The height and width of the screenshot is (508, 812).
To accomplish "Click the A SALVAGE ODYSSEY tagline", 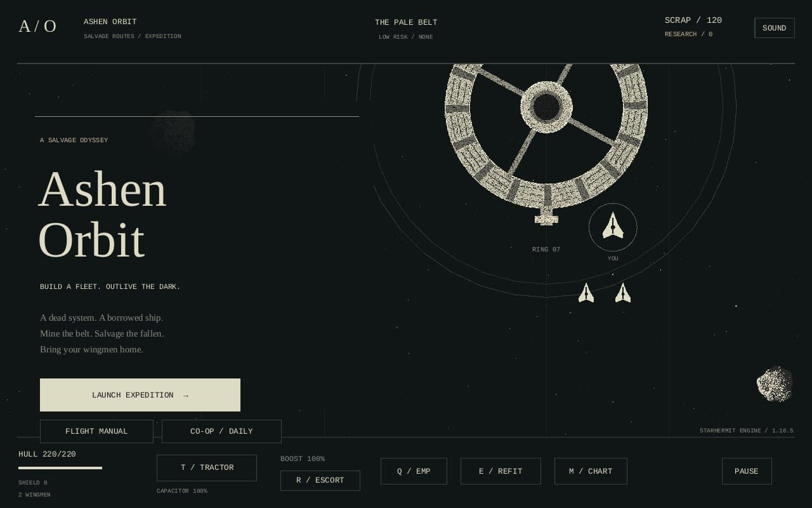I will click(x=74, y=140).
